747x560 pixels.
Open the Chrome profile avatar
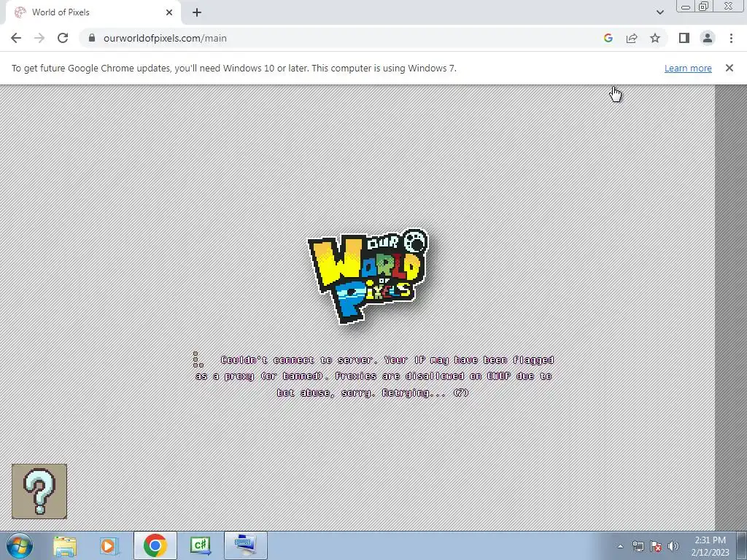pos(708,38)
